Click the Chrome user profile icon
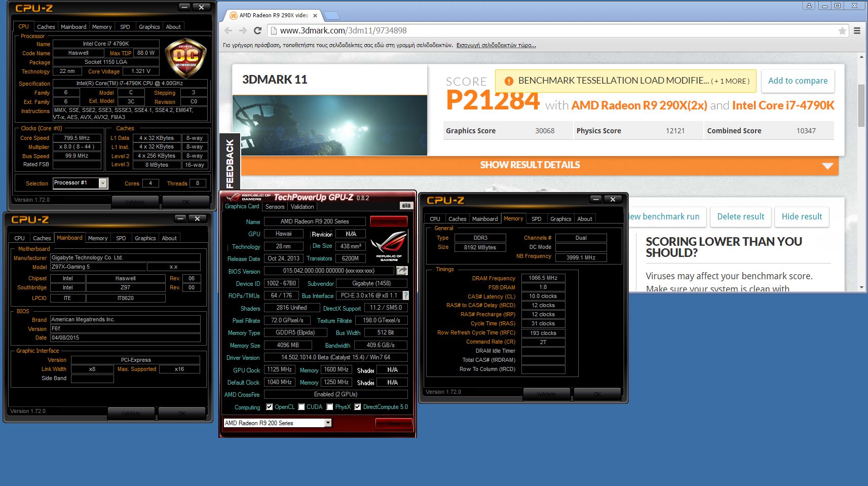The height and width of the screenshot is (486, 868). click(x=809, y=6)
